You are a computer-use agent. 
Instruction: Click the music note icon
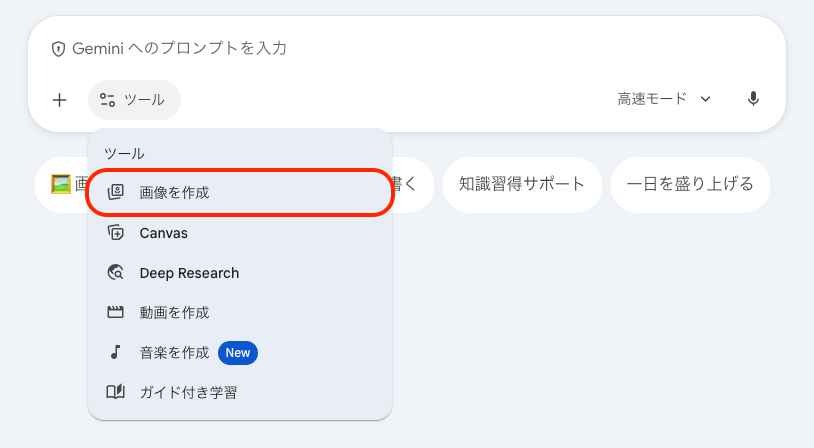coord(116,352)
